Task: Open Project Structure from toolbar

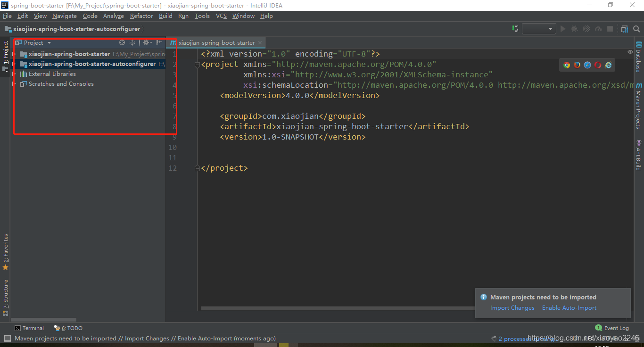Action: click(624, 29)
